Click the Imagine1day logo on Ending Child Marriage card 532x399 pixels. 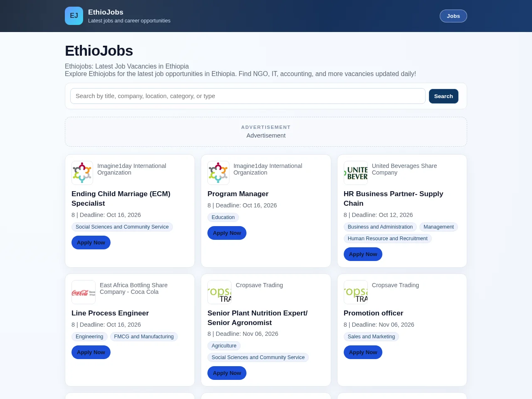[x=82, y=173]
